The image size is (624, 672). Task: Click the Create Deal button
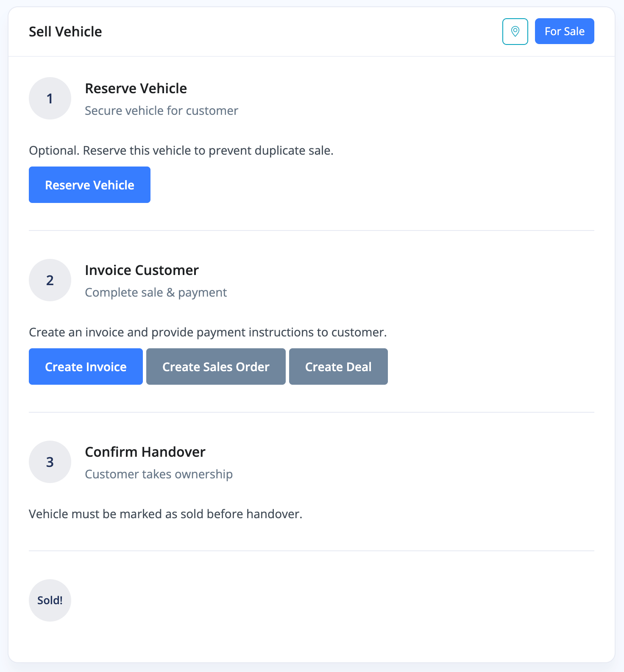[x=338, y=367]
